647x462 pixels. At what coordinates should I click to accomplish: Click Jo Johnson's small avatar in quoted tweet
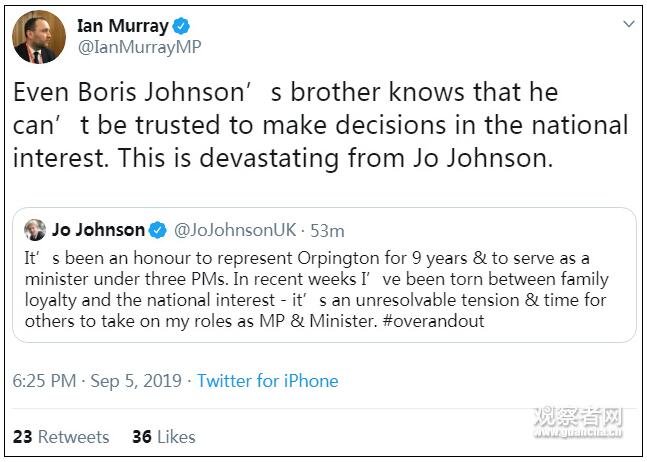(x=35, y=230)
